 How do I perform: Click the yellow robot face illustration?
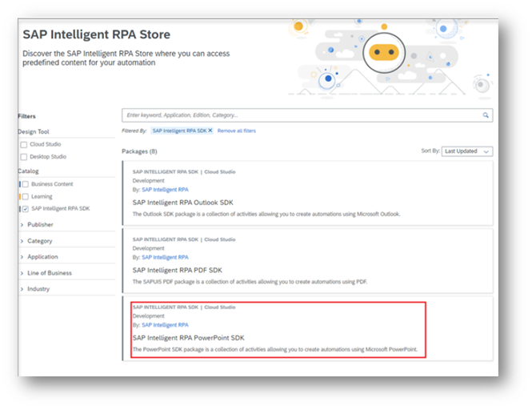point(382,54)
